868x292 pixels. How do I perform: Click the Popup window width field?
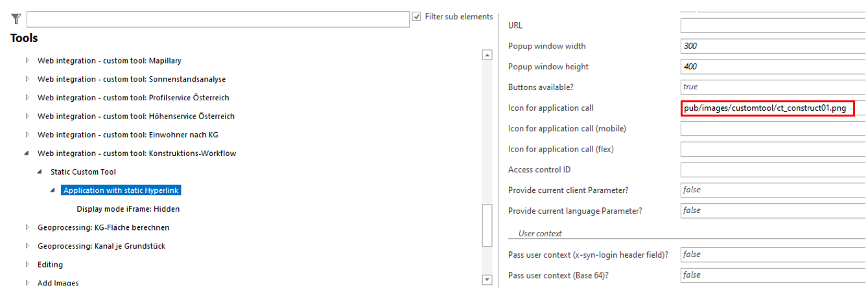[x=773, y=47]
